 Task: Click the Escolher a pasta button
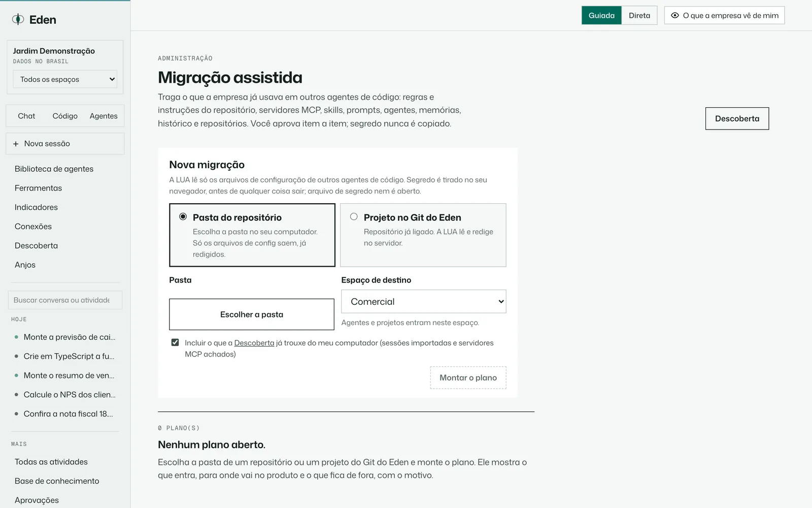point(252,314)
